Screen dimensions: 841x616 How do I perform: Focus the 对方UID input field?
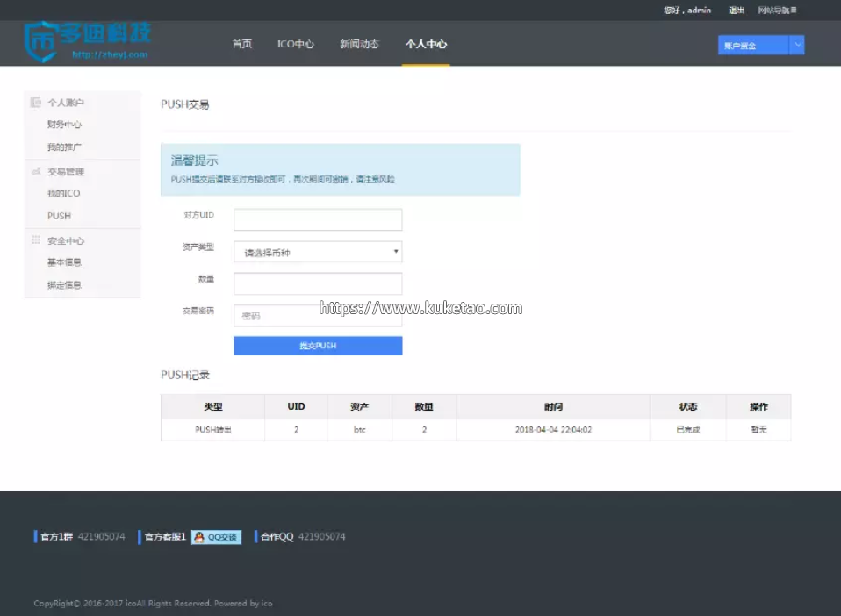pyautogui.click(x=318, y=219)
